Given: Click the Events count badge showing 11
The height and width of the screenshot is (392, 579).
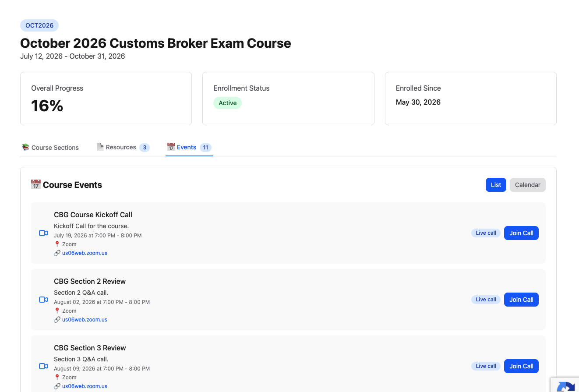Looking at the screenshot, I should [x=205, y=148].
